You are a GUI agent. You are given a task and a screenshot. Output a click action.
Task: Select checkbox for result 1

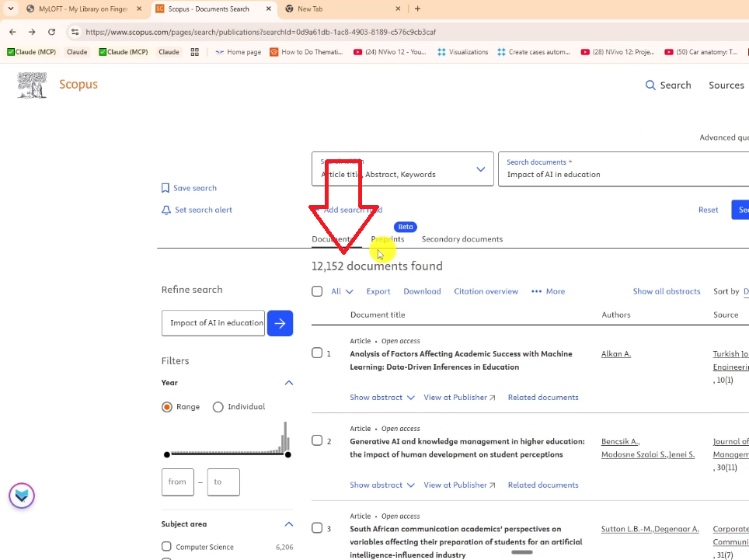pos(317,353)
